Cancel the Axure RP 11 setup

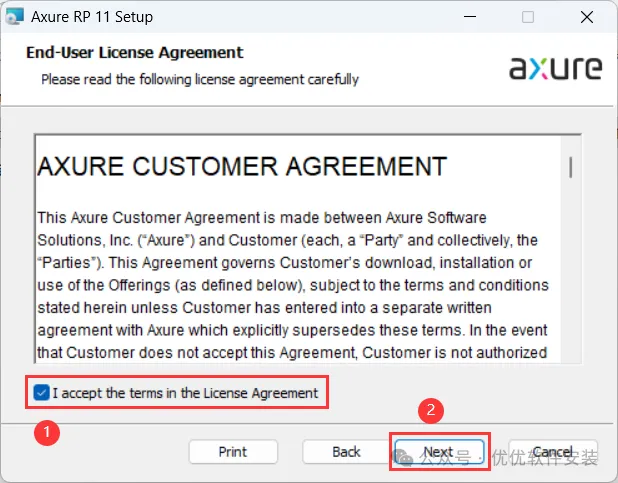[x=553, y=452]
